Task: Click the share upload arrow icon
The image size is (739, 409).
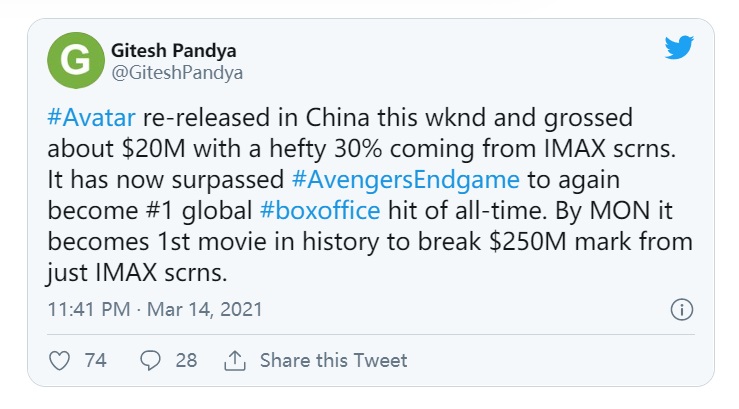Action: pos(236,360)
